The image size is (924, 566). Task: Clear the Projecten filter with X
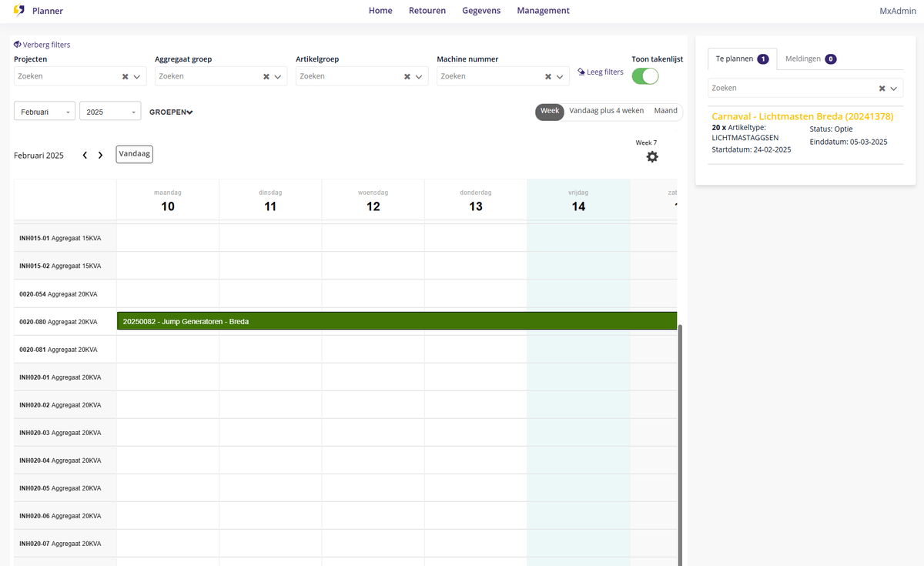pyautogui.click(x=125, y=76)
